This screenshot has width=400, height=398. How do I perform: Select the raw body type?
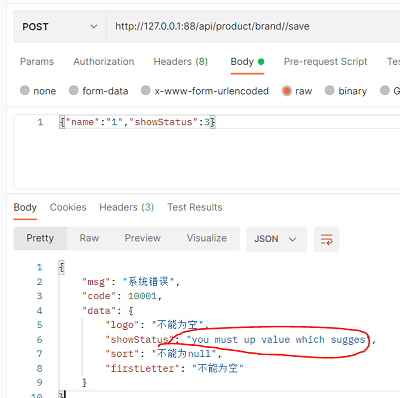pos(297,91)
